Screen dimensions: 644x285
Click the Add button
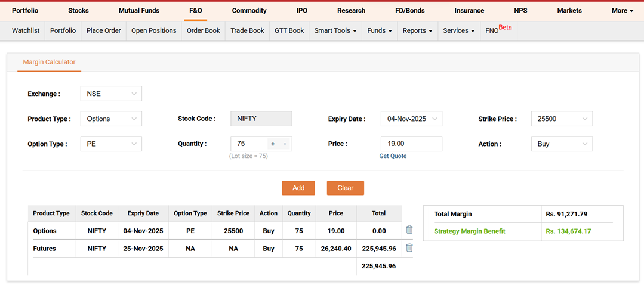pos(298,188)
